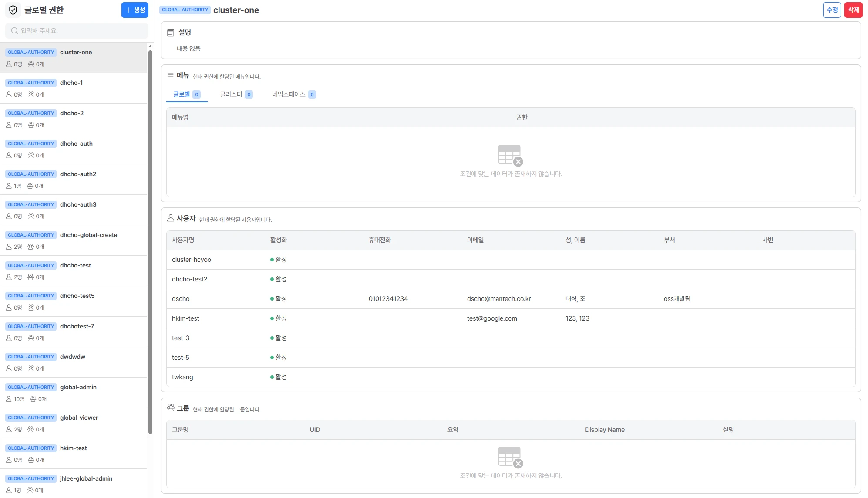Image resolution: width=868 pixels, height=498 pixels.
Task: Focus the 입력해 주세요 search field
Action: [77, 31]
